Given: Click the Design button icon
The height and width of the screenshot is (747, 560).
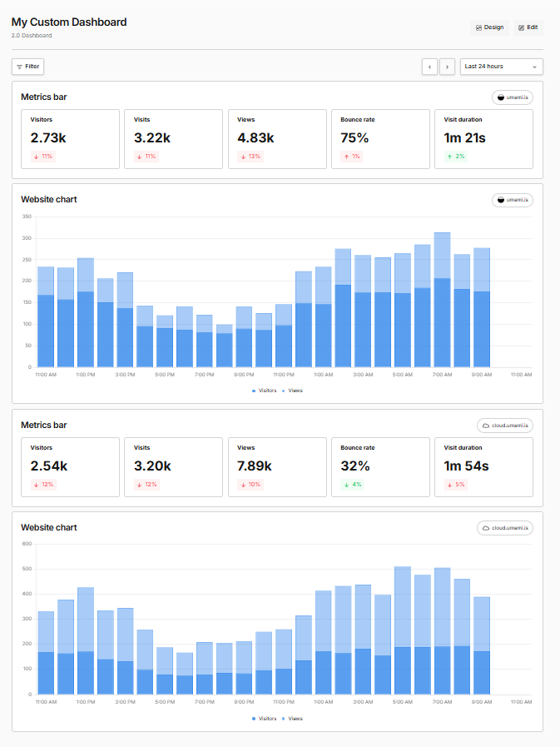Looking at the screenshot, I should coord(478,27).
